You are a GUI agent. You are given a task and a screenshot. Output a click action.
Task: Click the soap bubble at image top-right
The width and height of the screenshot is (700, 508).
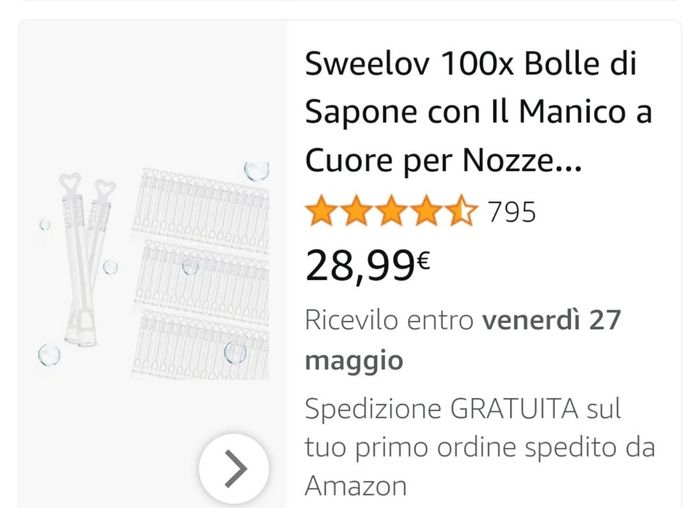point(257,171)
